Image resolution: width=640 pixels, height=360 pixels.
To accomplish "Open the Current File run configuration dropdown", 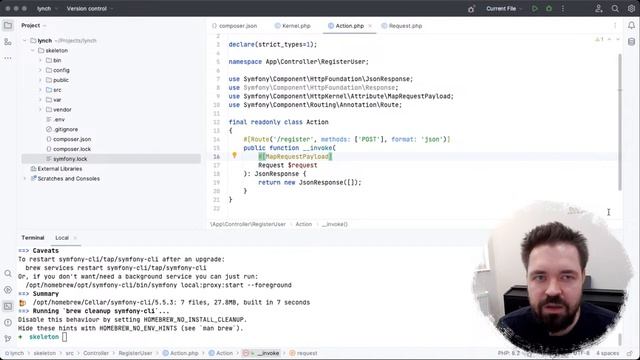I will click(504, 9).
